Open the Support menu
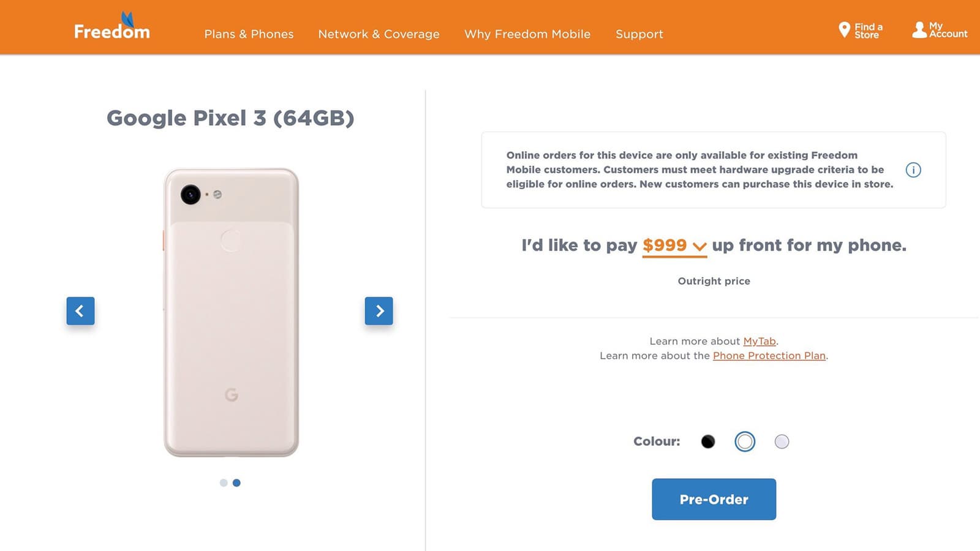This screenshot has height=551, width=980. (x=639, y=34)
